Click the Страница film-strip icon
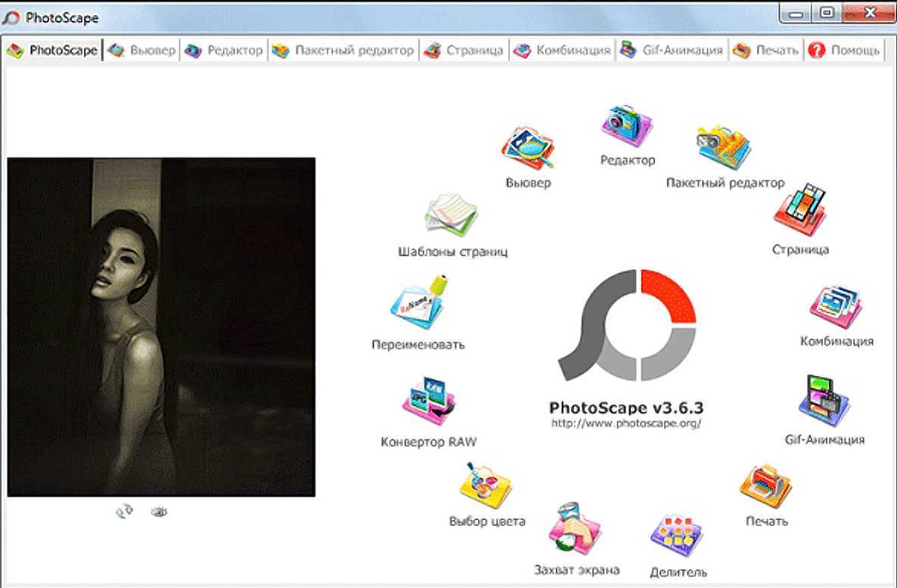897x588 pixels. click(799, 210)
